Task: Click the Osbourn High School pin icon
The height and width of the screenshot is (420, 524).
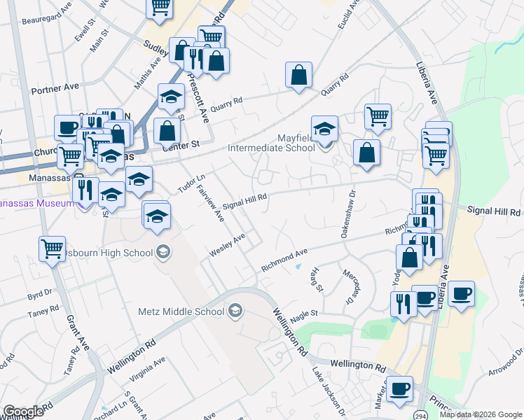Action: tap(163, 253)
